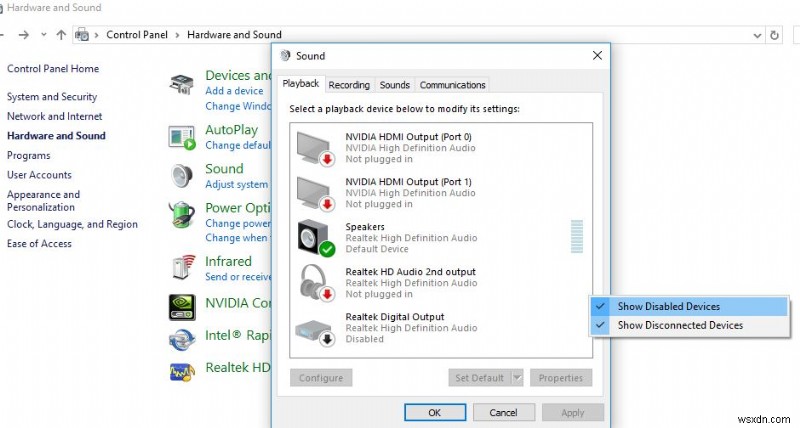Image resolution: width=800 pixels, height=428 pixels.
Task: Click the Sound heading link
Action: [x=224, y=169]
